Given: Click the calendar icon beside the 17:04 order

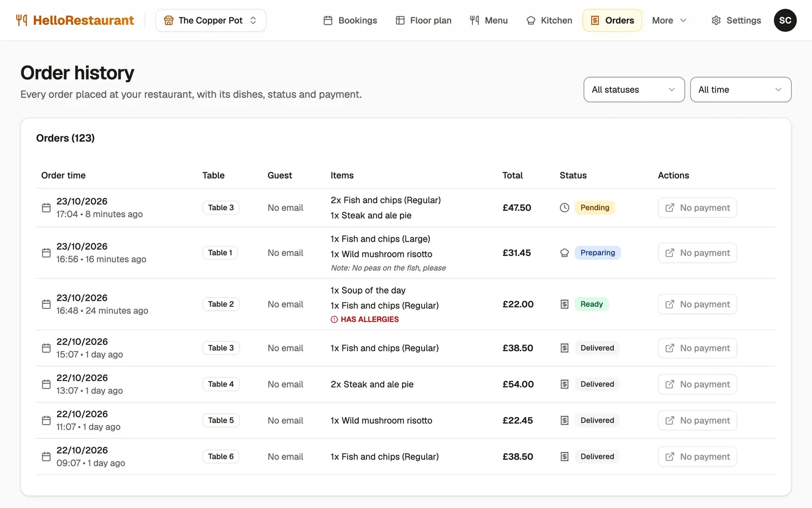Looking at the screenshot, I should click(x=46, y=208).
